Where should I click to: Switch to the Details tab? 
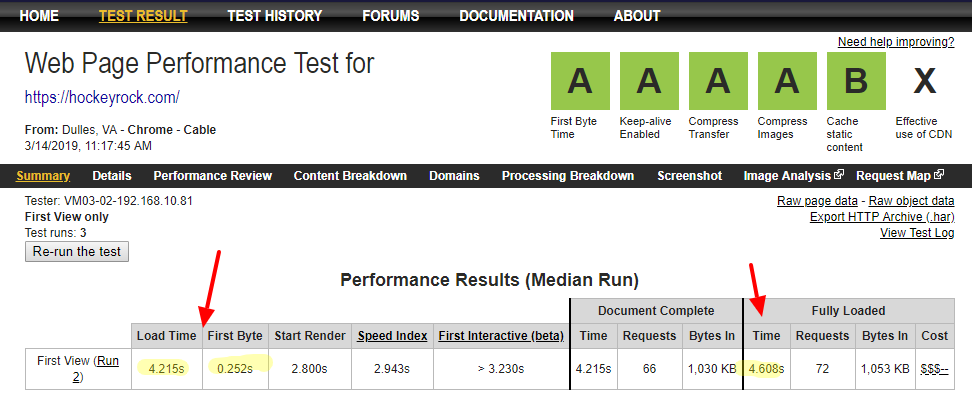pyautogui.click(x=112, y=176)
